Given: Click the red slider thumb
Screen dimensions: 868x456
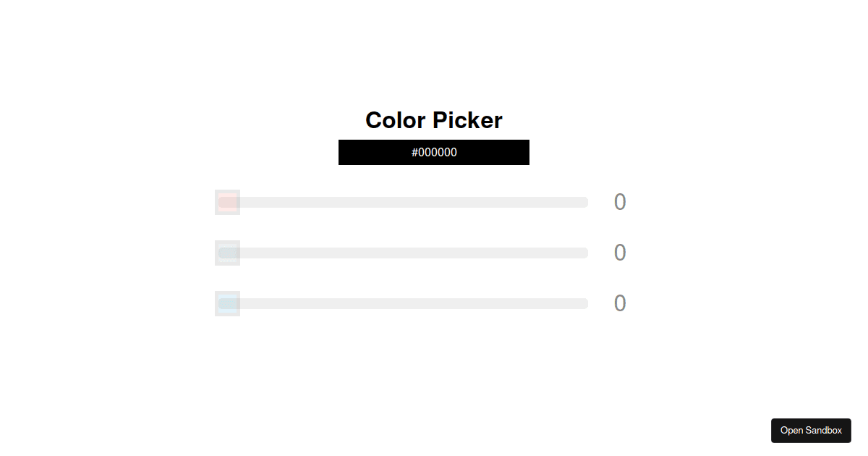Looking at the screenshot, I should coord(227,202).
